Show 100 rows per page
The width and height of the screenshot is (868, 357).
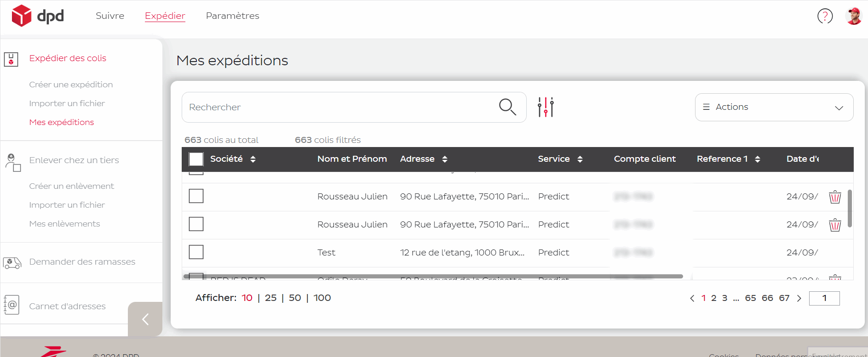322,298
